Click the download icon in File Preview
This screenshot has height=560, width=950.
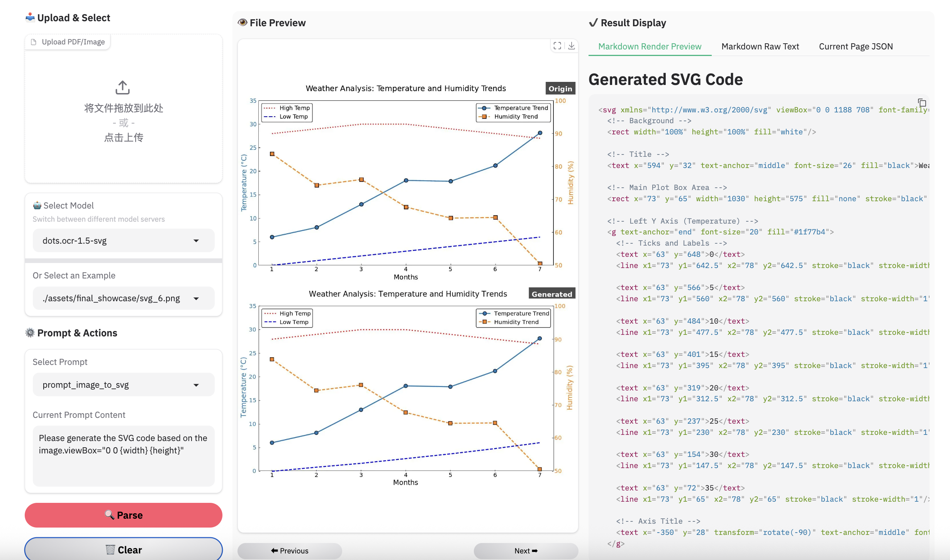(x=572, y=46)
